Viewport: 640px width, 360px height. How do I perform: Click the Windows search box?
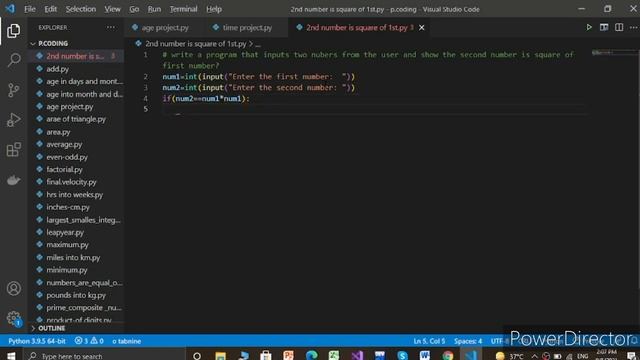click(x=104, y=356)
